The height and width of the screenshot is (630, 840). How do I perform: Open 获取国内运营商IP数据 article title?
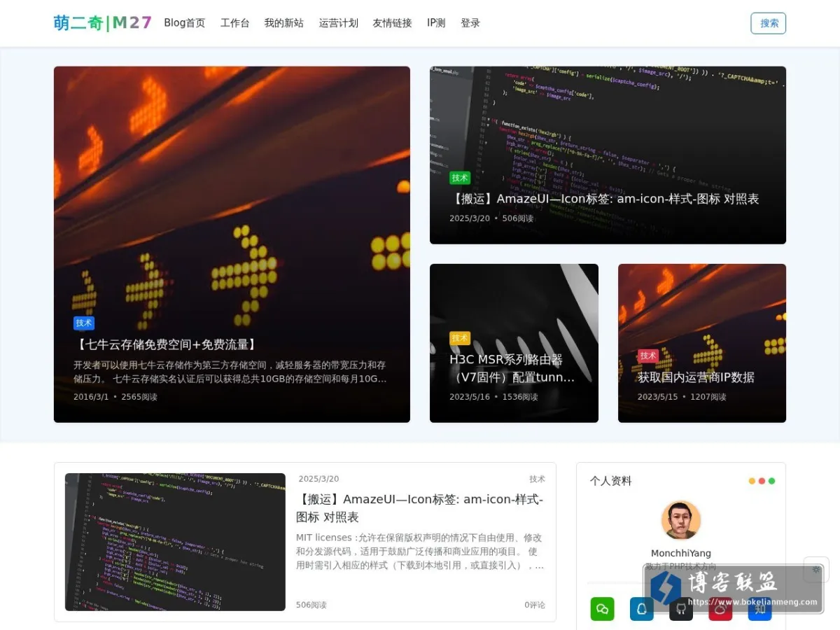click(x=696, y=377)
